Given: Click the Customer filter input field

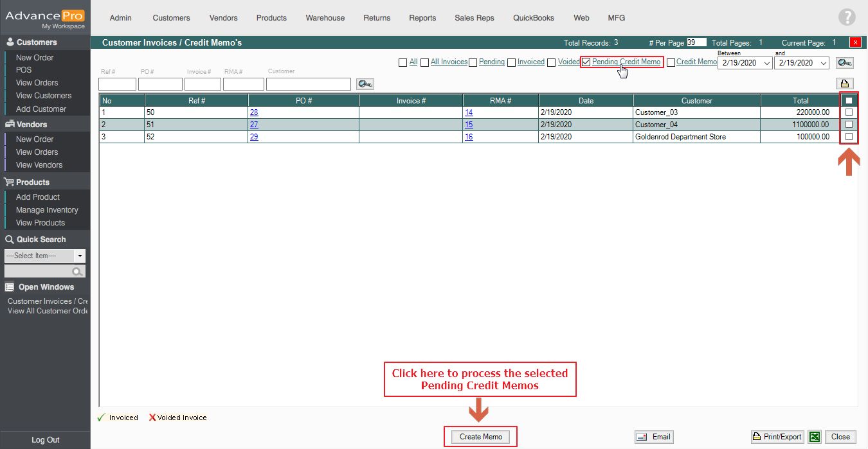Looking at the screenshot, I should point(309,84).
